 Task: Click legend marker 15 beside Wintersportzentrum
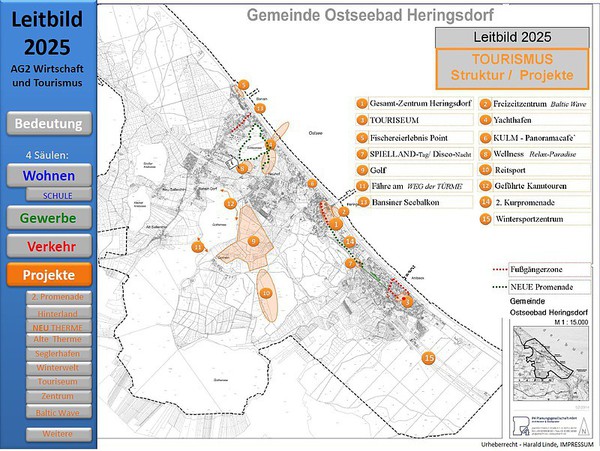click(x=485, y=219)
